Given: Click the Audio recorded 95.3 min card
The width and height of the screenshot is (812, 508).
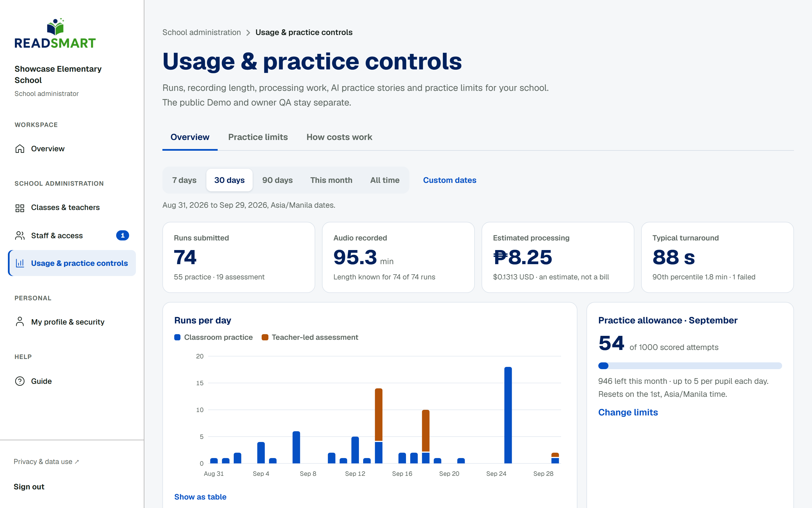Looking at the screenshot, I should click(x=398, y=257).
